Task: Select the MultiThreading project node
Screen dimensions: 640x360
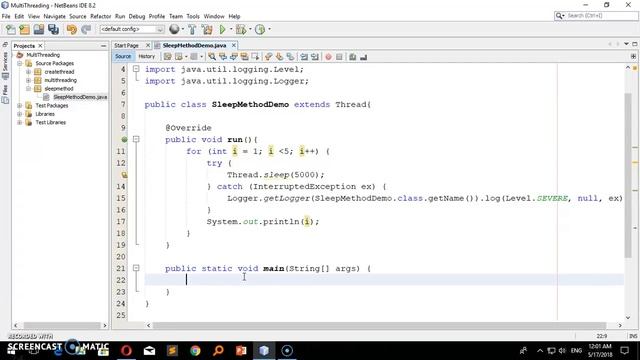Action: (x=43, y=55)
